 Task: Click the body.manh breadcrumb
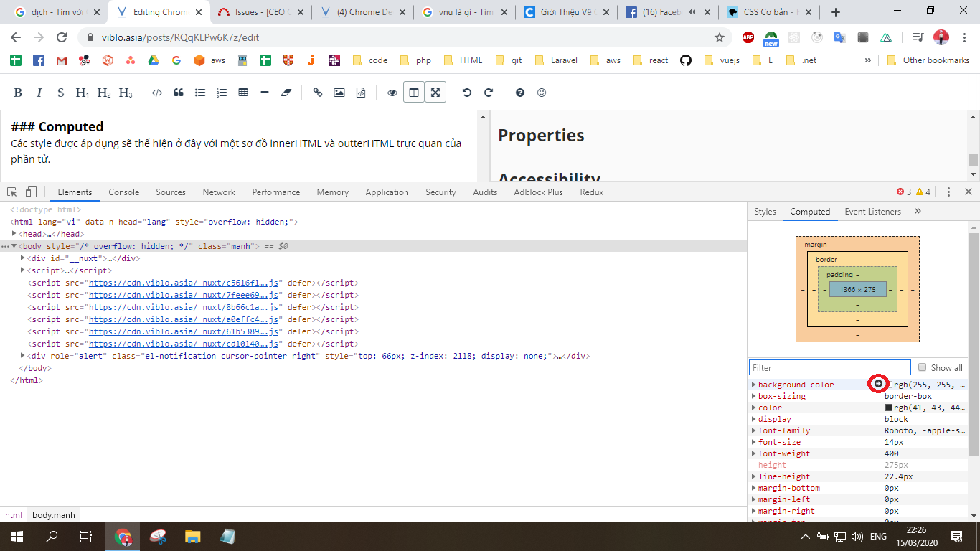53,515
